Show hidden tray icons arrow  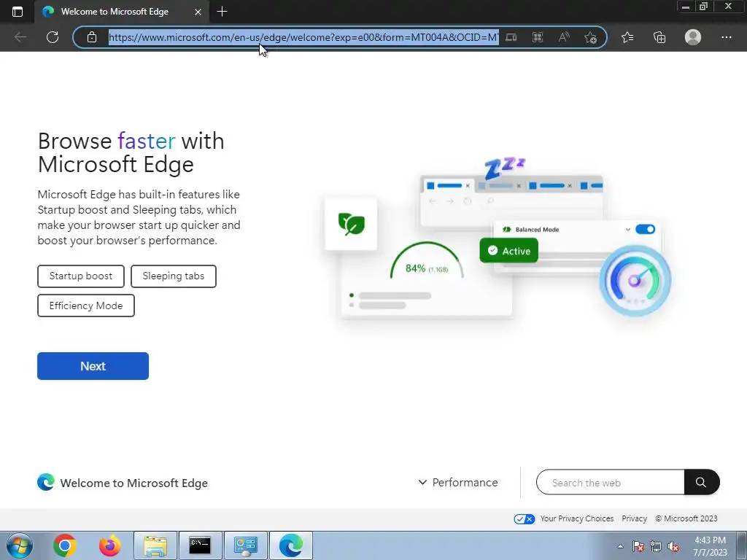(620, 546)
